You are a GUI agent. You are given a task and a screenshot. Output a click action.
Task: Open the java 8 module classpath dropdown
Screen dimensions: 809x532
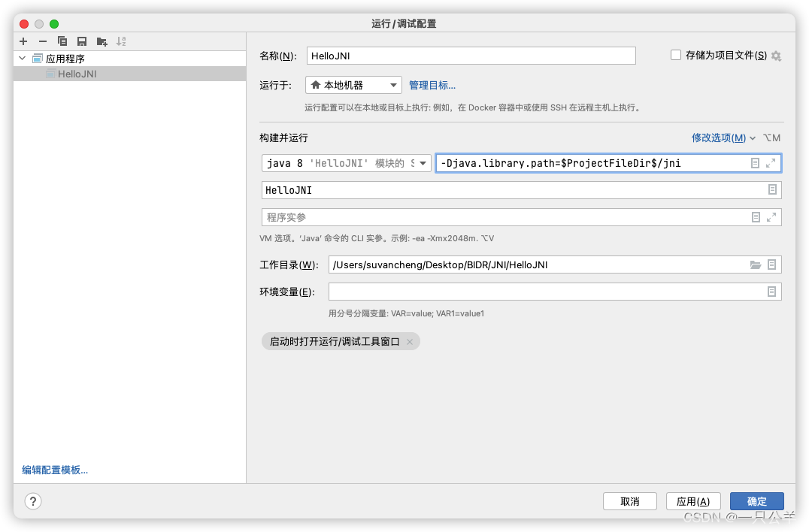[345, 163]
